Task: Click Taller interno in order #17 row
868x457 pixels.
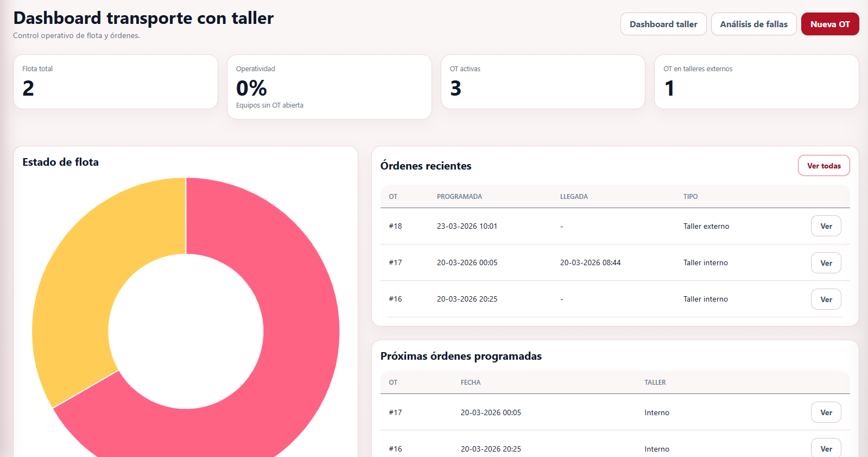Action: [706, 262]
